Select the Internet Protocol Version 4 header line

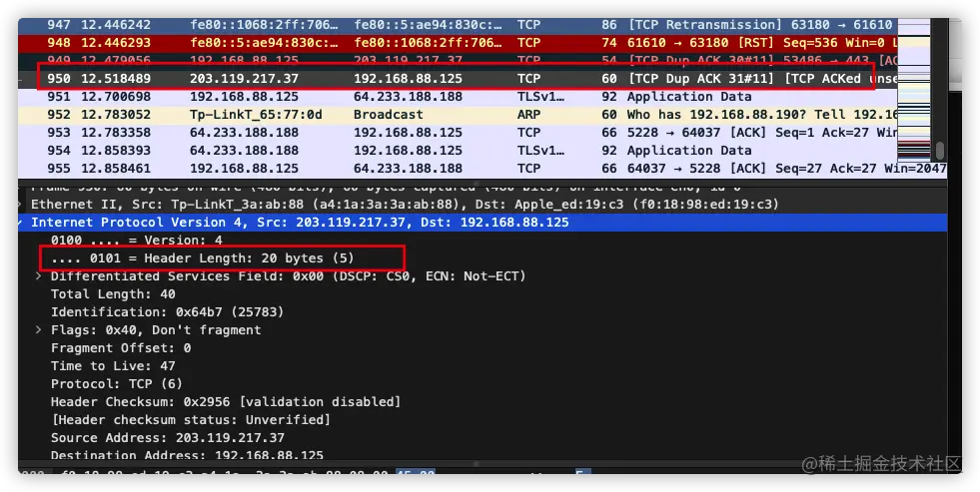tap(483, 223)
